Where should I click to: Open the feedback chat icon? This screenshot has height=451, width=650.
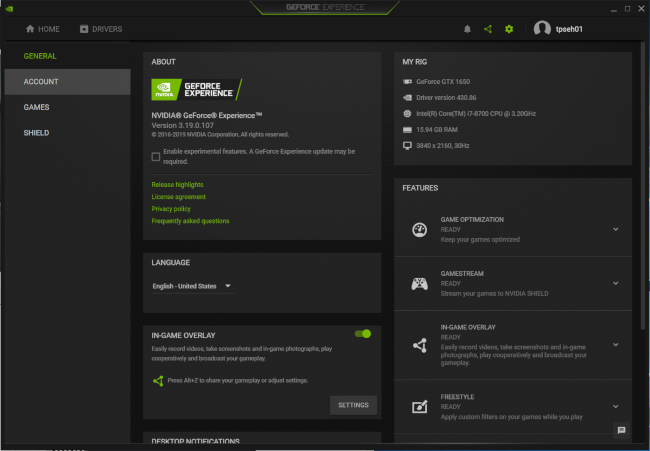click(x=621, y=430)
